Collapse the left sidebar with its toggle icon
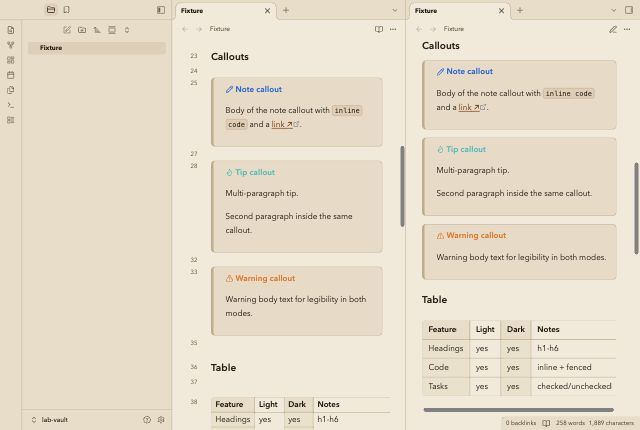The image size is (640, 430). [161, 10]
